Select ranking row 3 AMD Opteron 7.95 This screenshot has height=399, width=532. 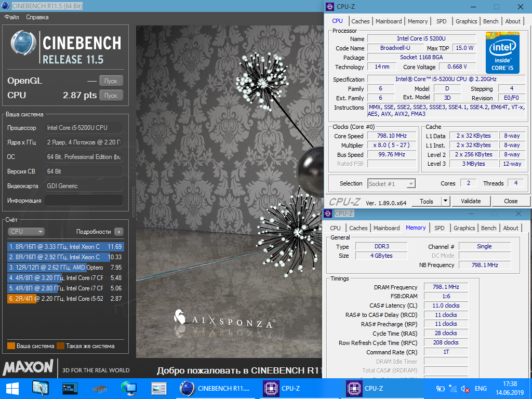(65, 268)
